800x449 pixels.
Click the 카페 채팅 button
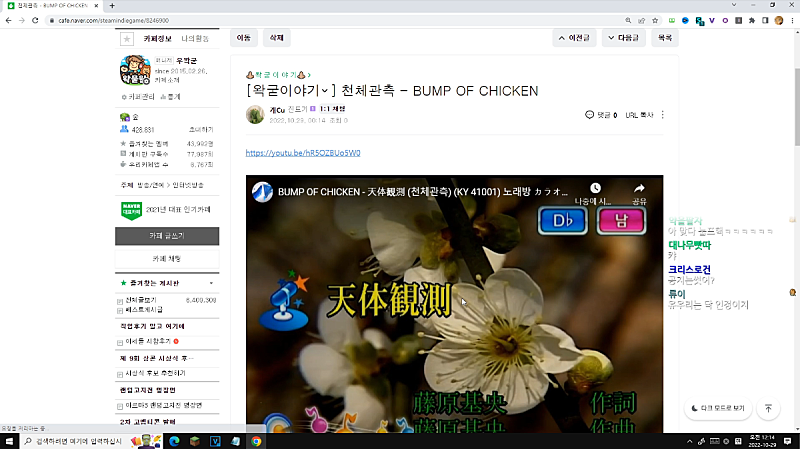[x=167, y=259]
